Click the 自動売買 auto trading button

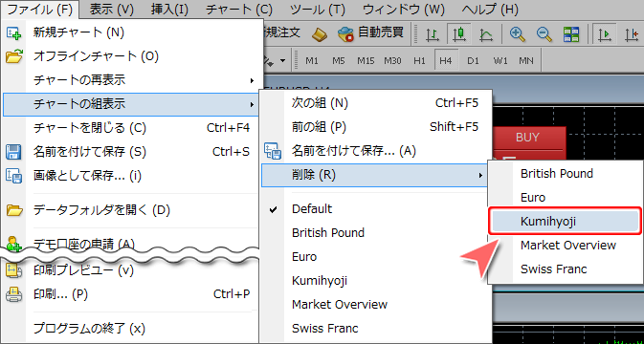pos(371,33)
